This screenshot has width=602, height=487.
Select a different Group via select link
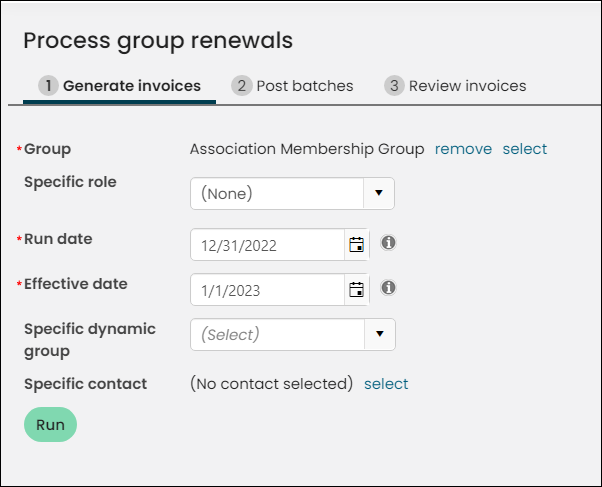click(x=525, y=149)
